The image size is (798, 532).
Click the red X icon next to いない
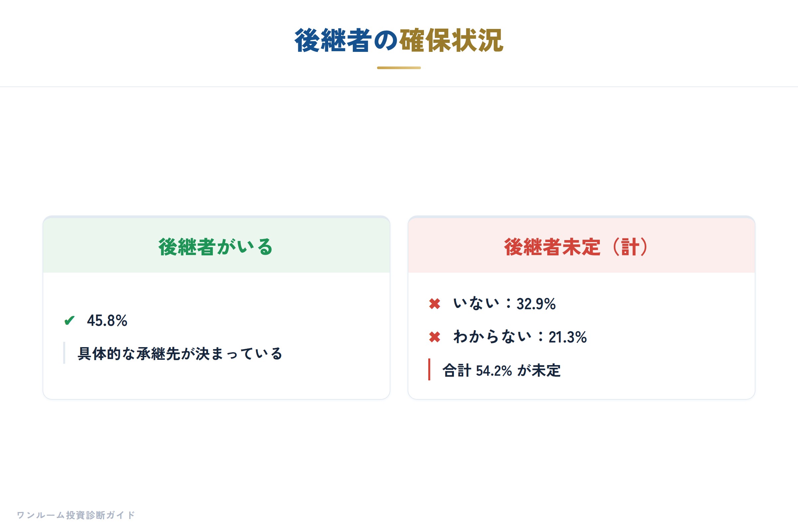(435, 304)
